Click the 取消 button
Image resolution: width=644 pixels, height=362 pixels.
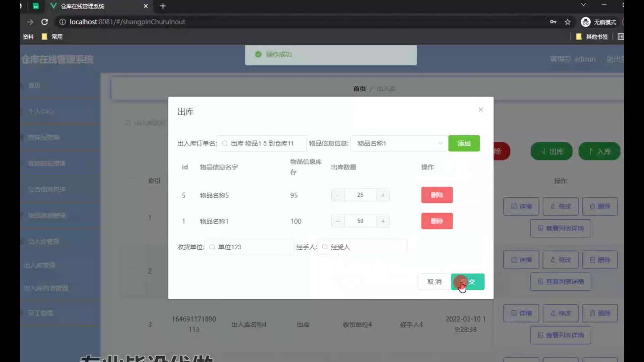[434, 282]
